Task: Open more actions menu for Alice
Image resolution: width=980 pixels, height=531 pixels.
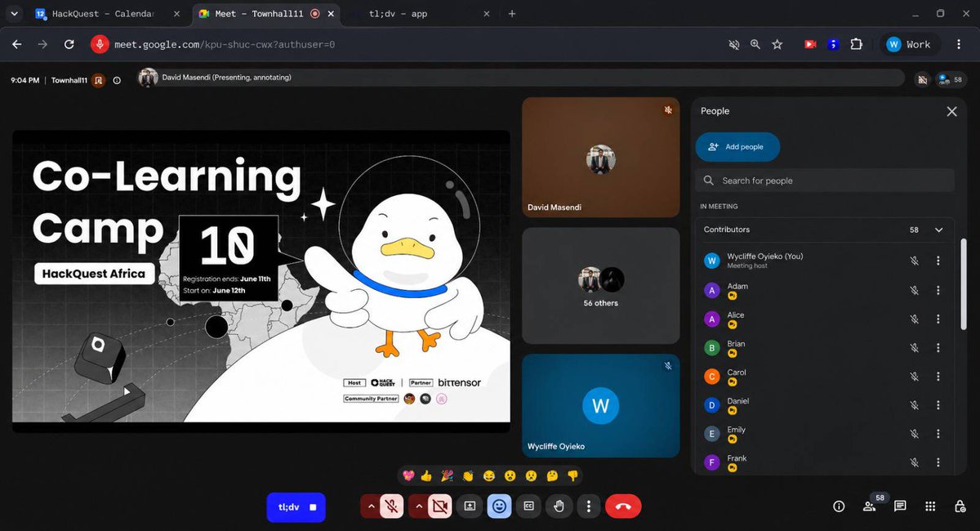Action: [938, 319]
